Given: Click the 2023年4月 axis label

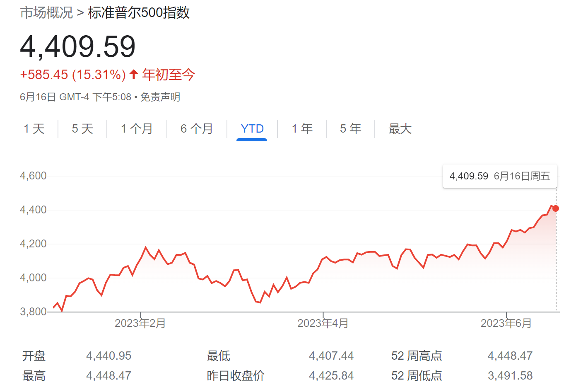Looking at the screenshot, I should pyautogui.click(x=323, y=323).
